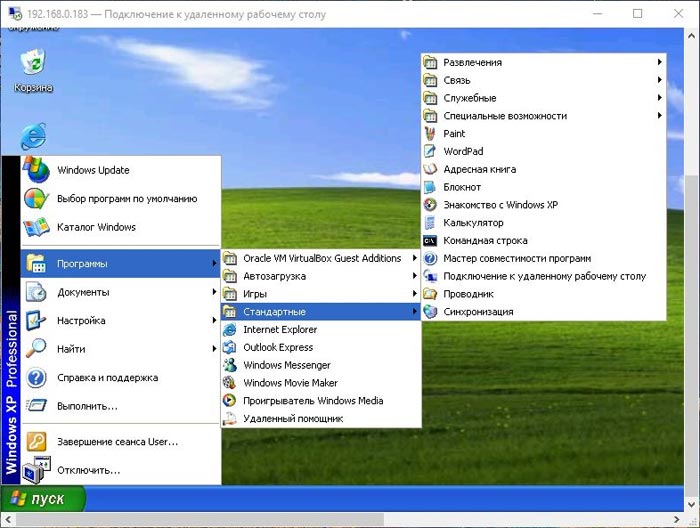Click the пуск Start button
Viewport: 700px width, 528px height.
(x=43, y=499)
